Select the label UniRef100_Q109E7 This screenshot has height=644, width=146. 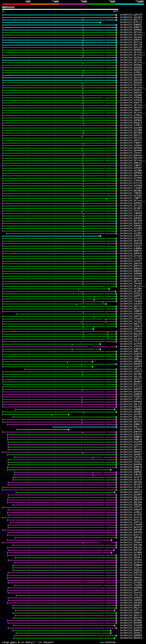coord(131,291)
